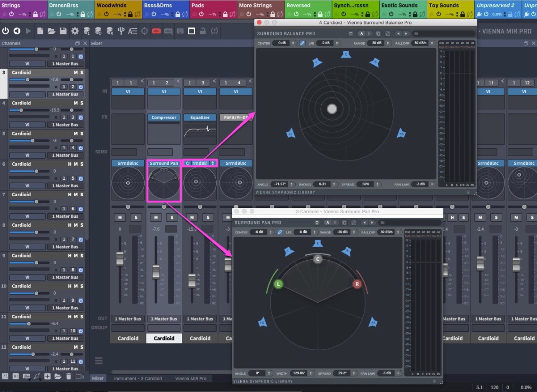
Task: Open the Instrument - 3 Cardioid bottom tab
Action: (138, 378)
